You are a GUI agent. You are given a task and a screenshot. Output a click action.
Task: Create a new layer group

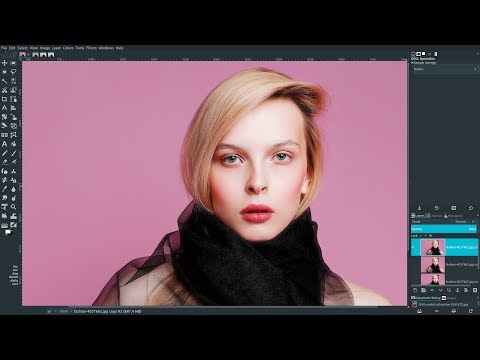point(423,290)
